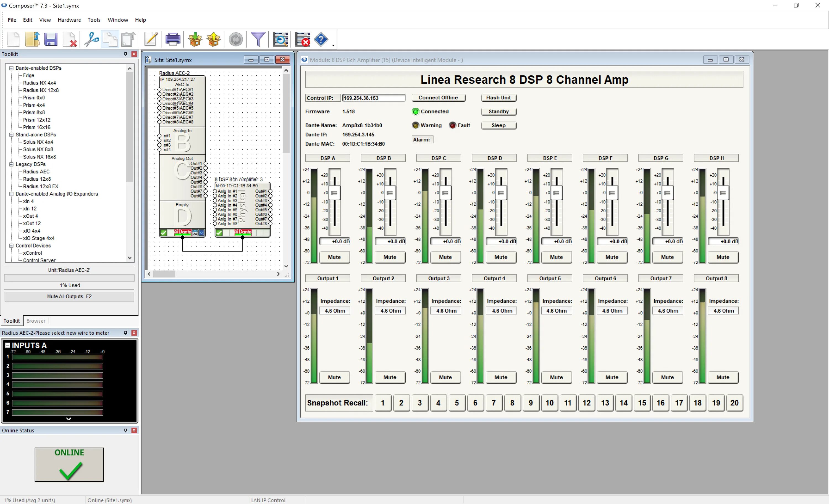Click the green-arrow box download icon
The image size is (829, 504).
coord(195,39)
